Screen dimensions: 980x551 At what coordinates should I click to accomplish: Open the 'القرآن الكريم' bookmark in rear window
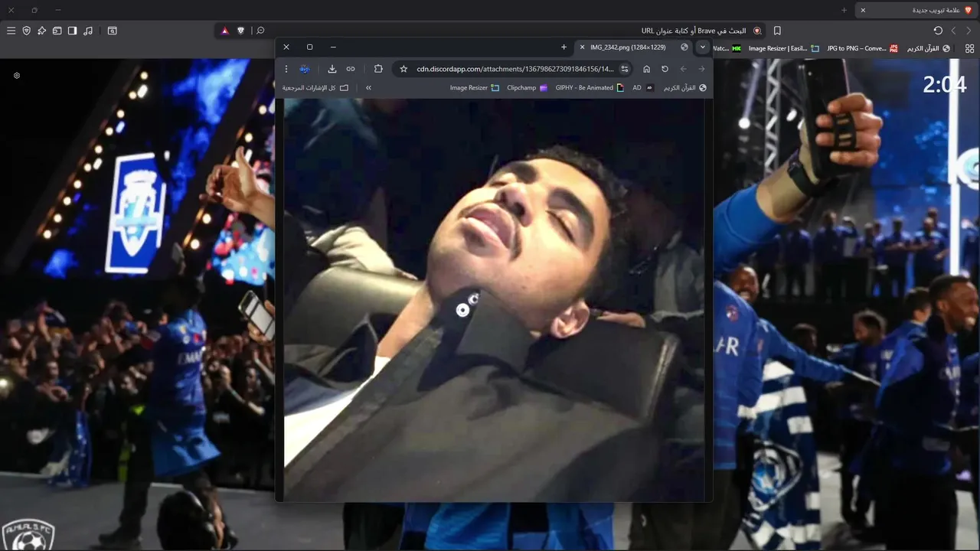[929, 48]
